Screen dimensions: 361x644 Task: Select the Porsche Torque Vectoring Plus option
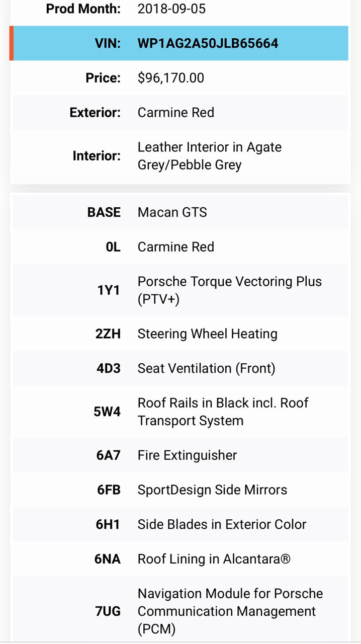click(x=230, y=290)
